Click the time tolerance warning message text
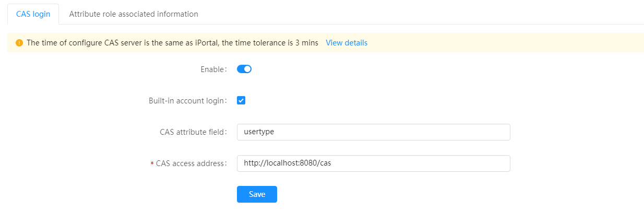Screen dimensions: 644x211 pos(172,43)
